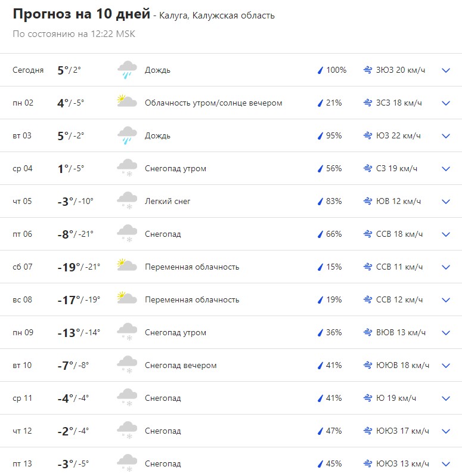The width and height of the screenshot is (462, 476).
Task: Expand details for Friday 13
Action: tap(445, 464)
